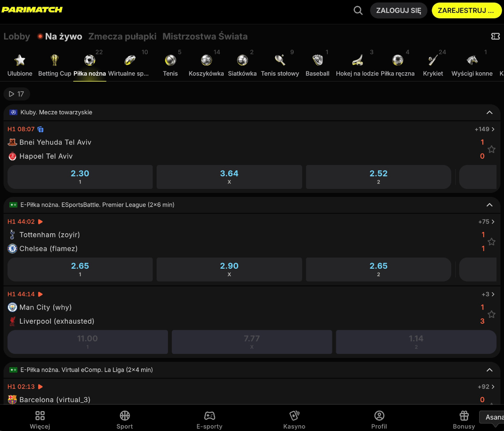Click the ZALOGUJ SIĘ button

point(398,11)
